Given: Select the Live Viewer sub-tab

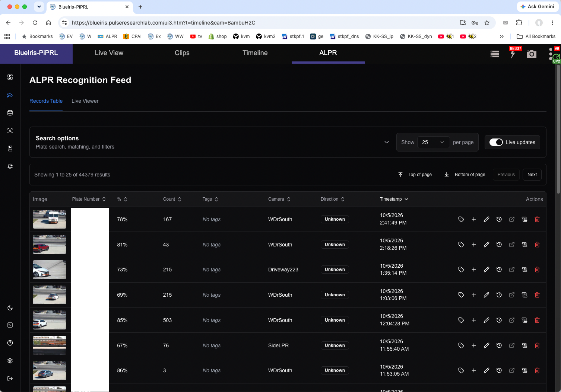Looking at the screenshot, I should tap(85, 101).
